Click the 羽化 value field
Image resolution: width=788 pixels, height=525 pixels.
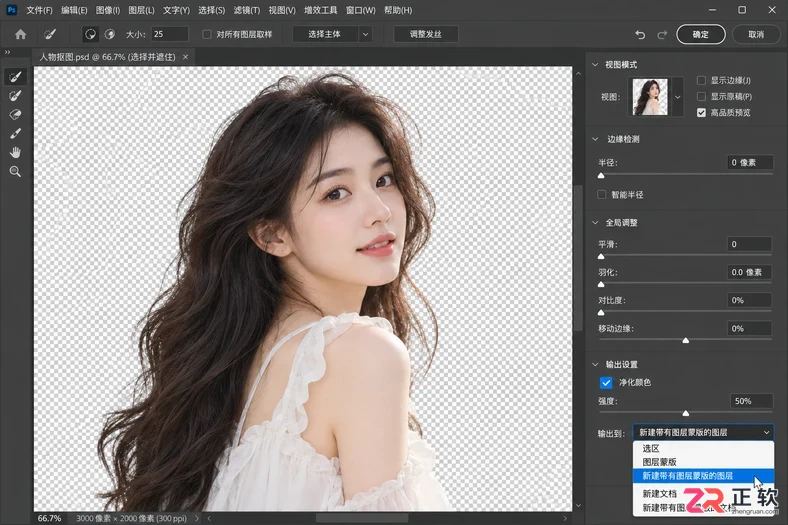[x=750, y=272]
